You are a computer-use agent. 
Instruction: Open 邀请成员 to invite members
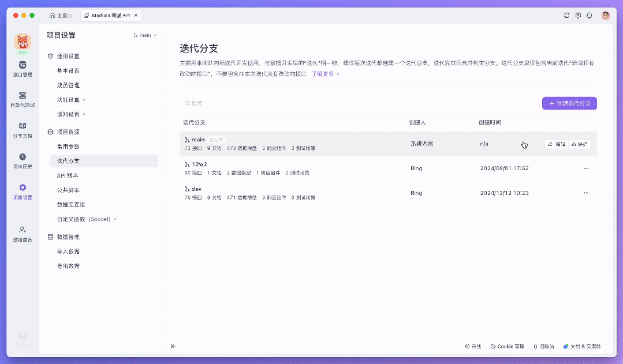click(x=23, y=235)
